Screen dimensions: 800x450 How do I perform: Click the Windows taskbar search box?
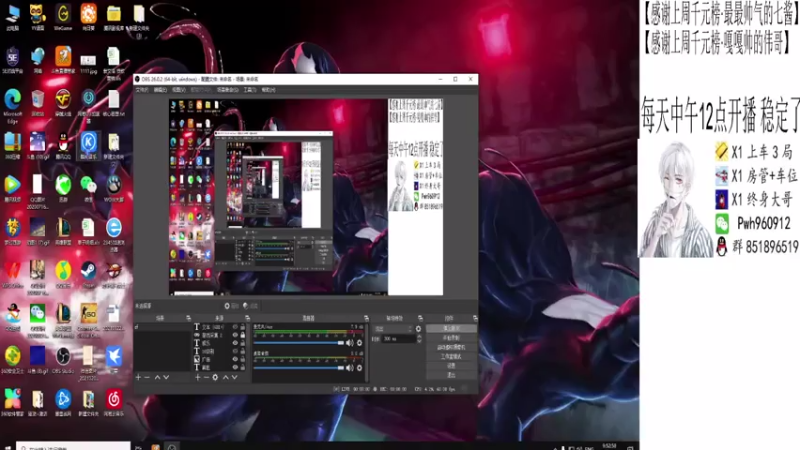point(73,446)
